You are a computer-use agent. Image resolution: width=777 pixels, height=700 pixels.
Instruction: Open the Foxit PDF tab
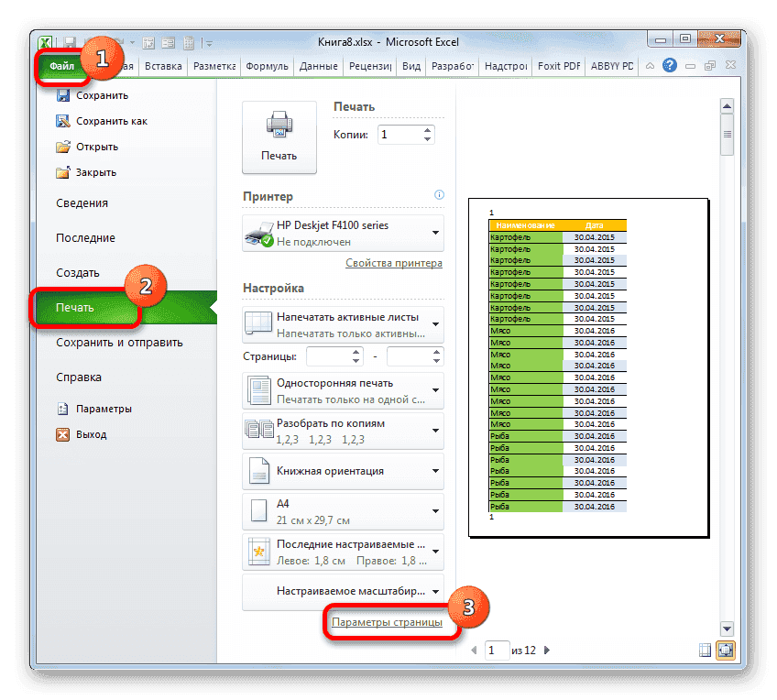[558, 66]
